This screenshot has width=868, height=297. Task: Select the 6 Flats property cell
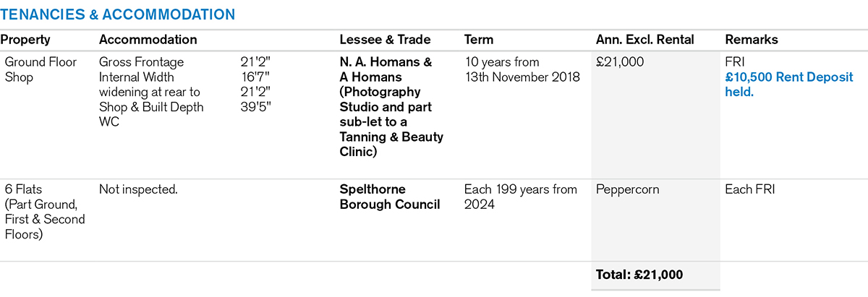pos(43,212)
